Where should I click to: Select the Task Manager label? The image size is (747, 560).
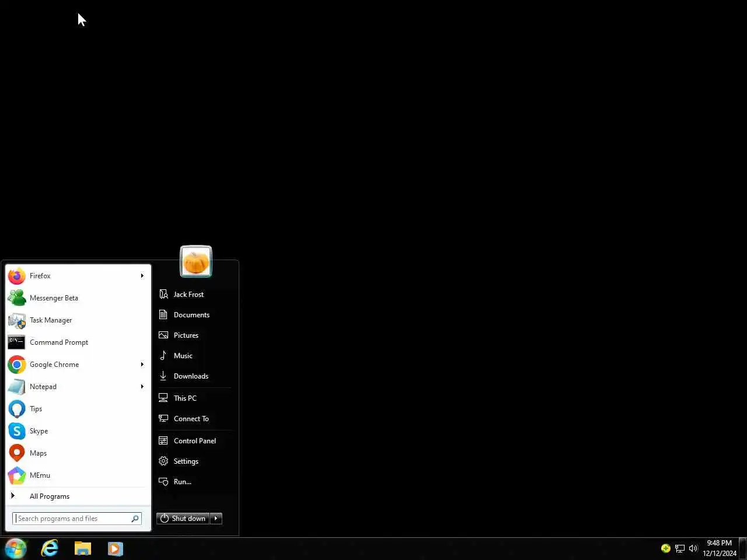tap(51, 320)
